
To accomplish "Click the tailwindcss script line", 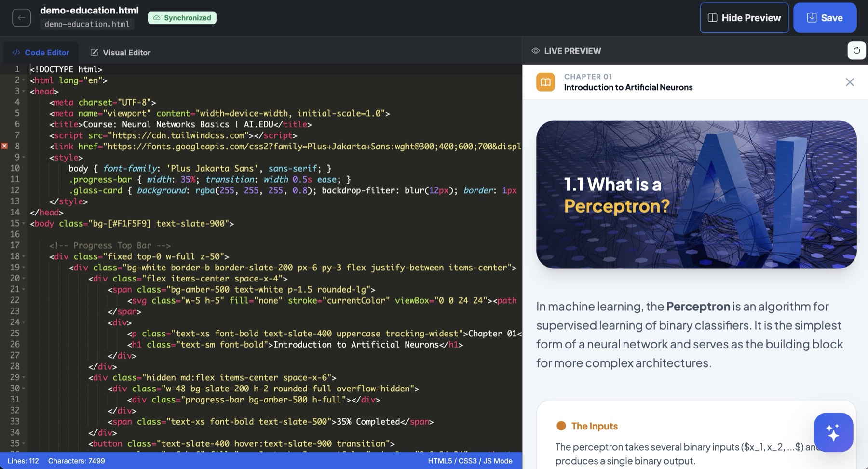I will point(173,135).
